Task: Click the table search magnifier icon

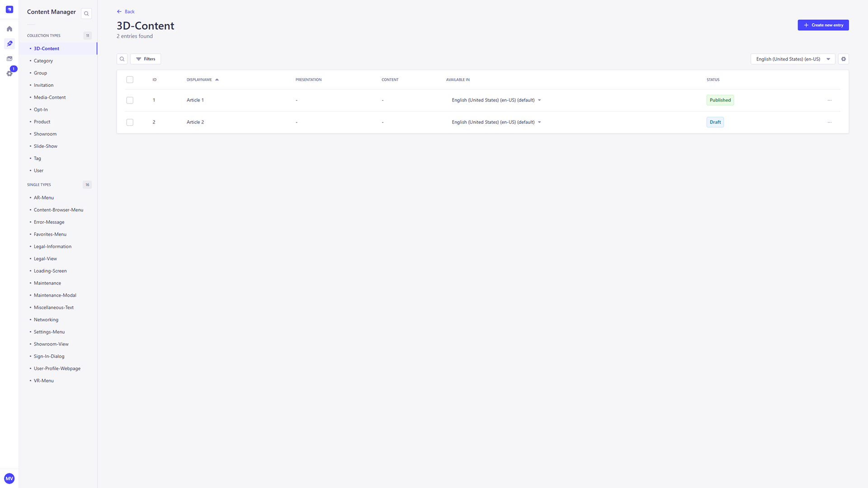Action: [x=122, y=59]
